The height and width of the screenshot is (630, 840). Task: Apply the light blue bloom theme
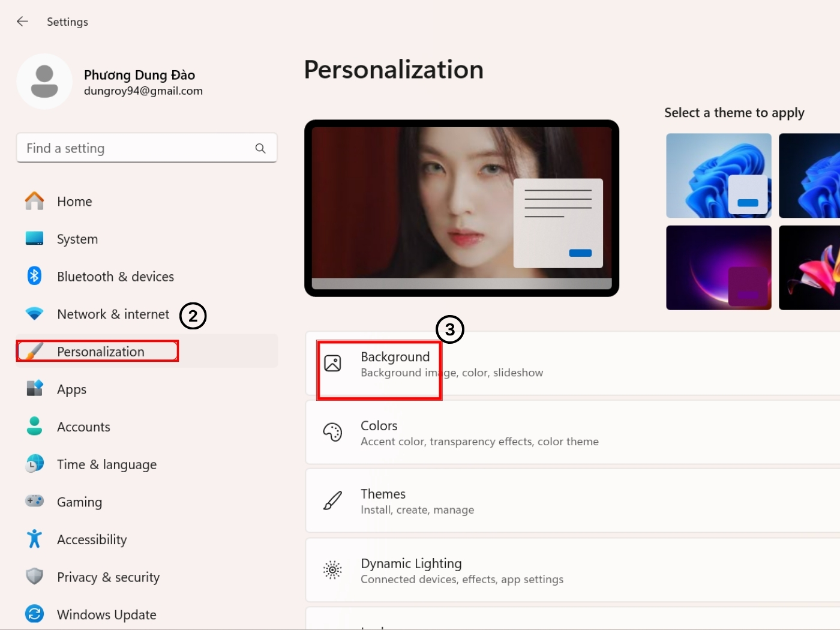pos(719,175)
